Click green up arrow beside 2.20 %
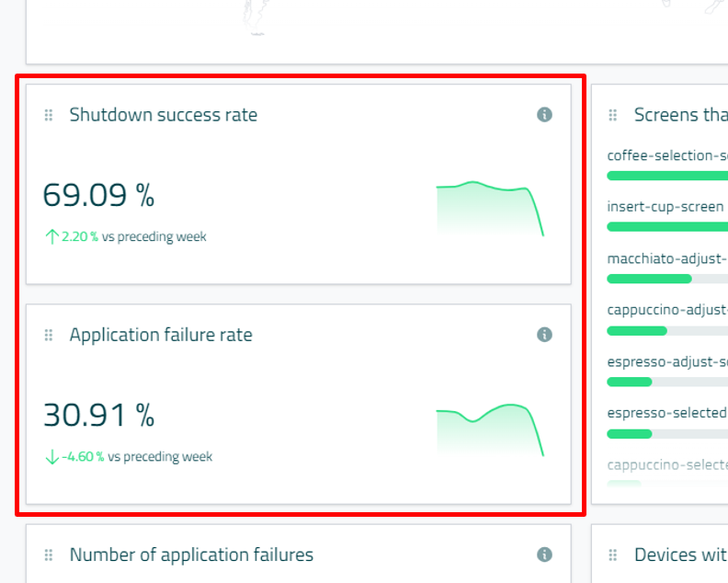This screenshot has height=583, width=728. click(x=51, y=236)
